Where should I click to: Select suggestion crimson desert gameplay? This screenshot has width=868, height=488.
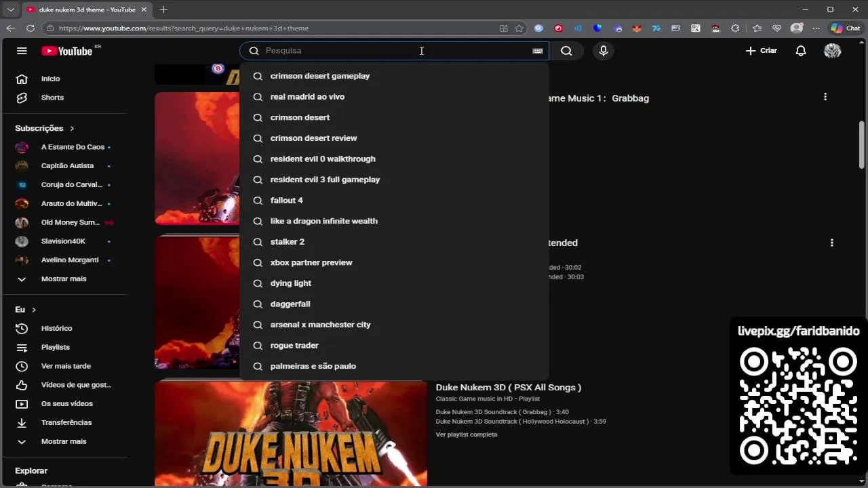pos(394,76)
